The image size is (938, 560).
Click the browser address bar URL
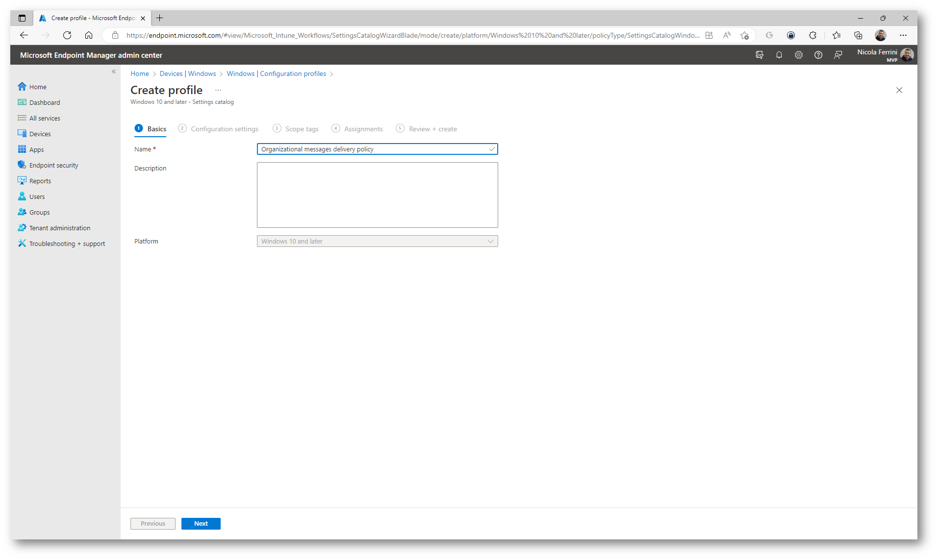pyautogui.click(x=412, y=35)
